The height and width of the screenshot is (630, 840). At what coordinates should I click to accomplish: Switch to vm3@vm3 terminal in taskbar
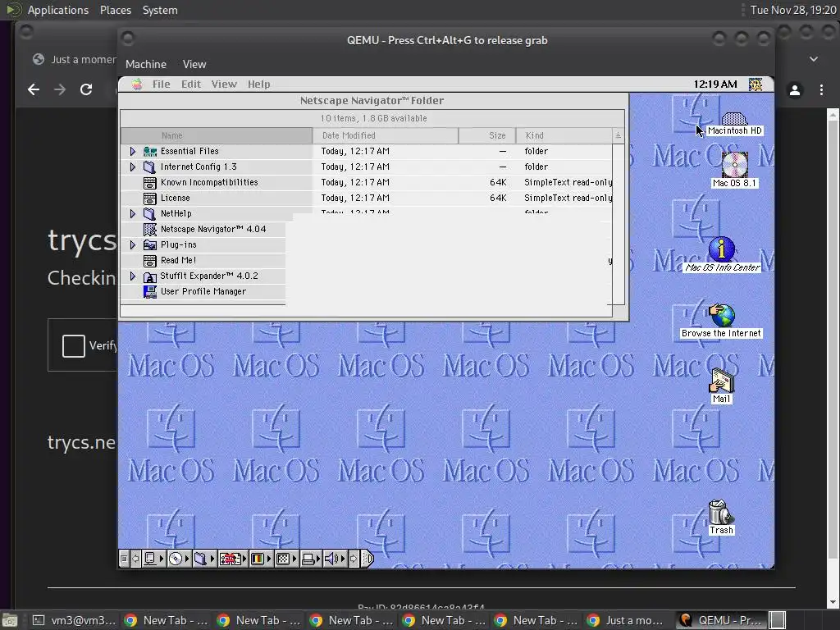[74, 620]
